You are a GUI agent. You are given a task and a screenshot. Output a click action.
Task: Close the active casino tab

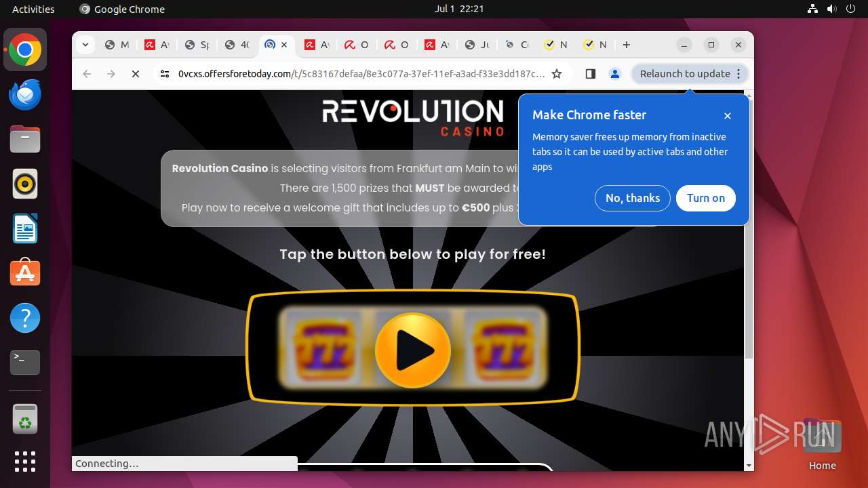click(284, 45)
